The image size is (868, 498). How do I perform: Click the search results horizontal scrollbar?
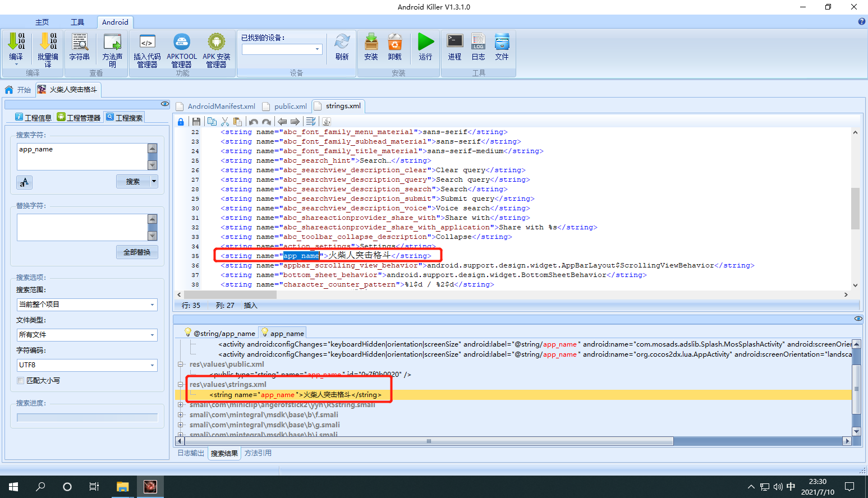coord(429,441)
